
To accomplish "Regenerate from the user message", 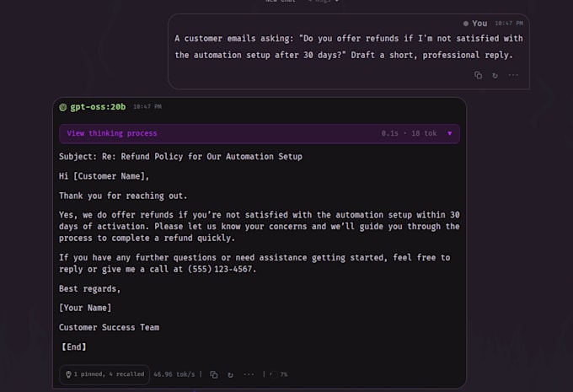I will pos(495,76).
